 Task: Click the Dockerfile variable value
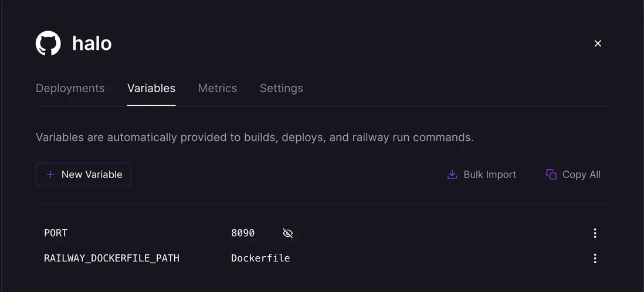260,259
